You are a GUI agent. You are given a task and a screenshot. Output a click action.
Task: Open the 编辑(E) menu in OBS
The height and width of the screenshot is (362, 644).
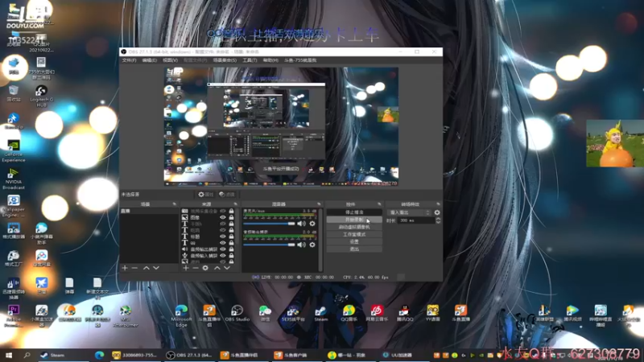point(149,60)
